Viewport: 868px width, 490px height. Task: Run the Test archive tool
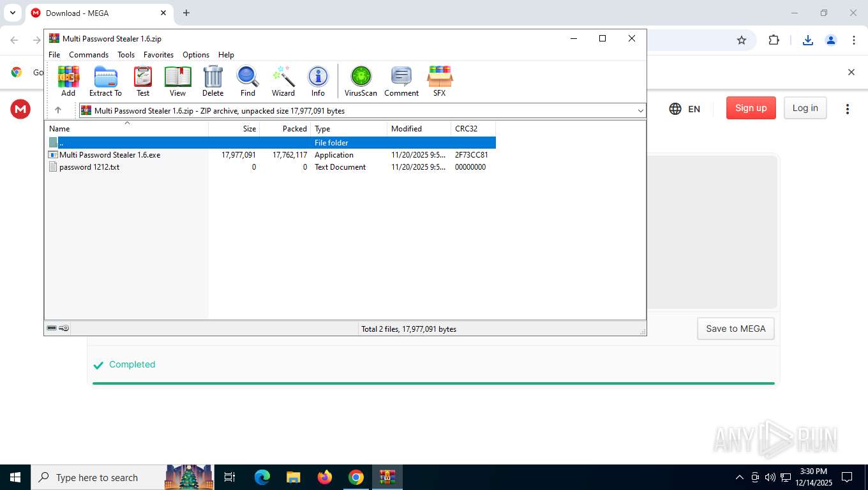tap(143, 81)
